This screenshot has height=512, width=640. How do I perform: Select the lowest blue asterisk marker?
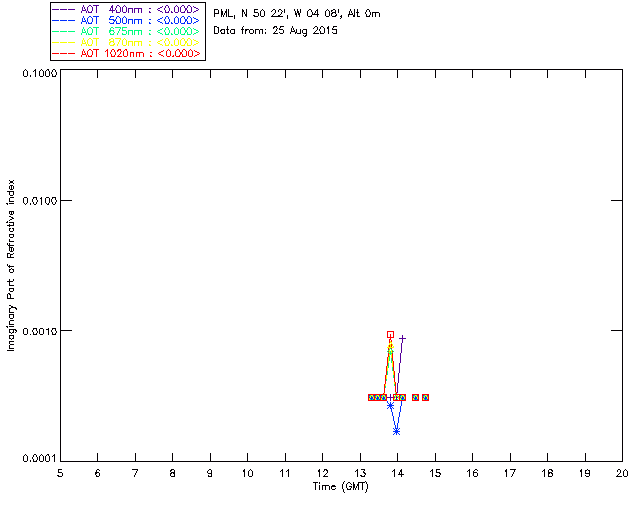(x=396, y=432)
